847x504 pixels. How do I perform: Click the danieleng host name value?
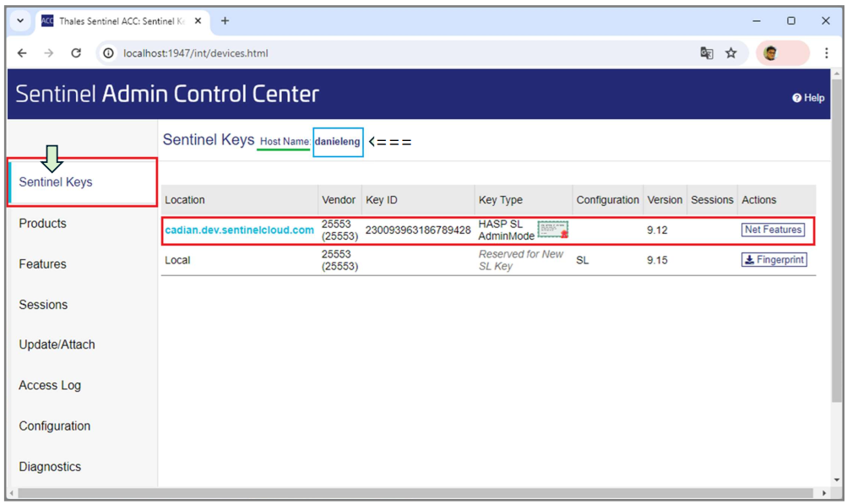[338, 142]
